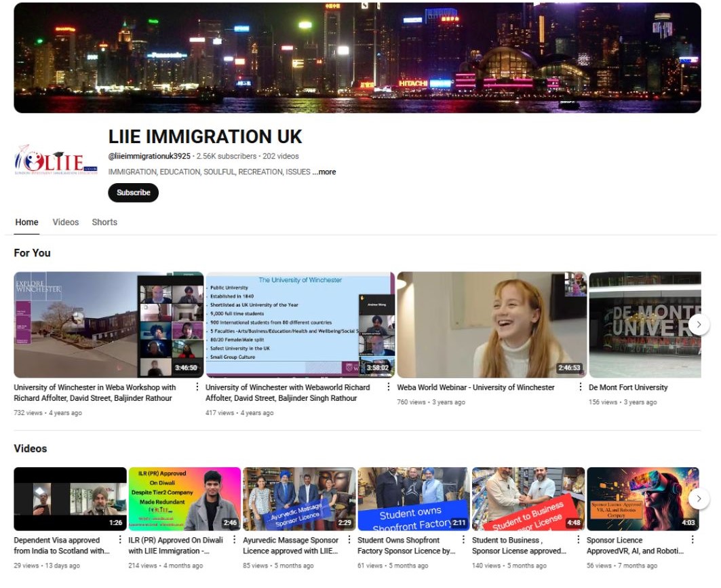Click the Hong Kong skyline channel banner
721x588 pixels.
point(357,58)
